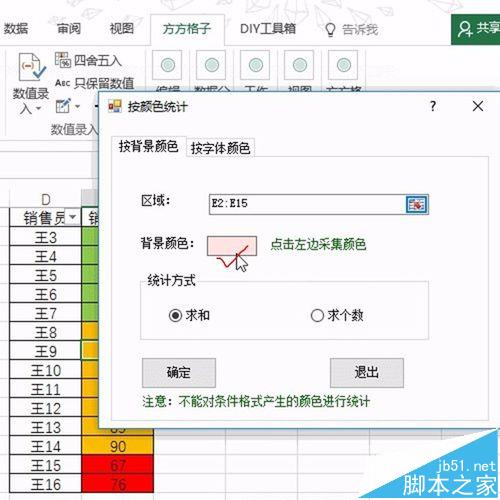500x500 pixels.
Task: Open the 审阅 ribbon tab
Action: click(x=69, y=29)
